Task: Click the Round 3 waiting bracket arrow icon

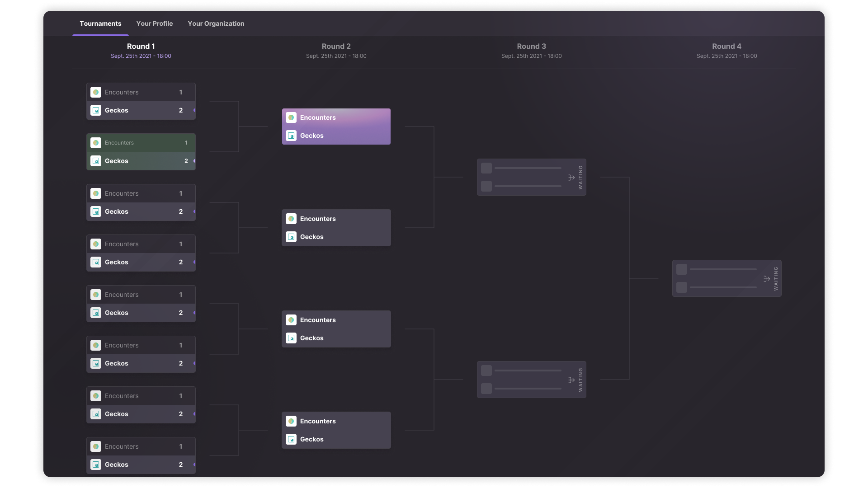Action: (x=571, y=177)
